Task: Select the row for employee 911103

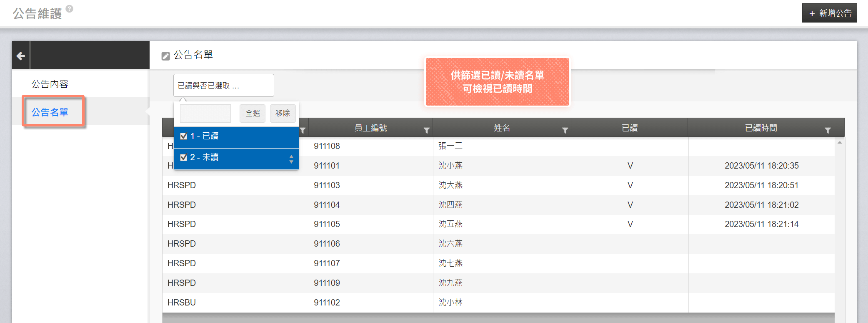Action: (498, 185)
